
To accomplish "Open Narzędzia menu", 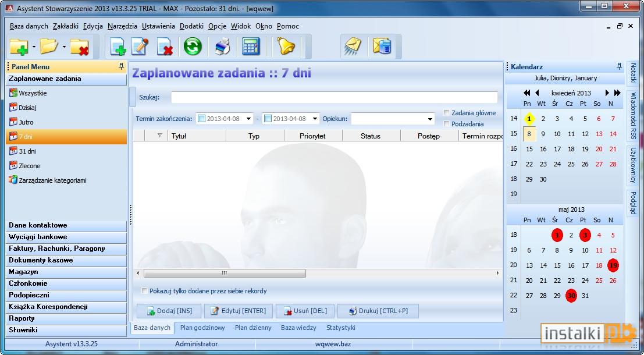I will click(122, 26).
